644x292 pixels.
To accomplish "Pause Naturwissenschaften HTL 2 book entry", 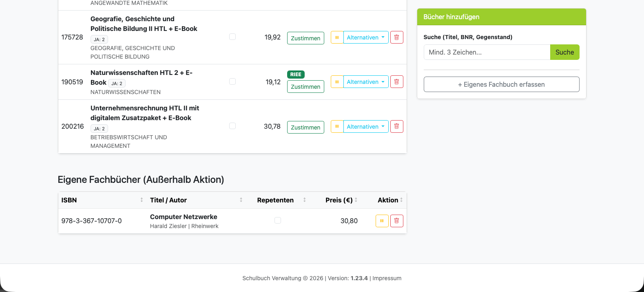I will click(x=337, y=82).
